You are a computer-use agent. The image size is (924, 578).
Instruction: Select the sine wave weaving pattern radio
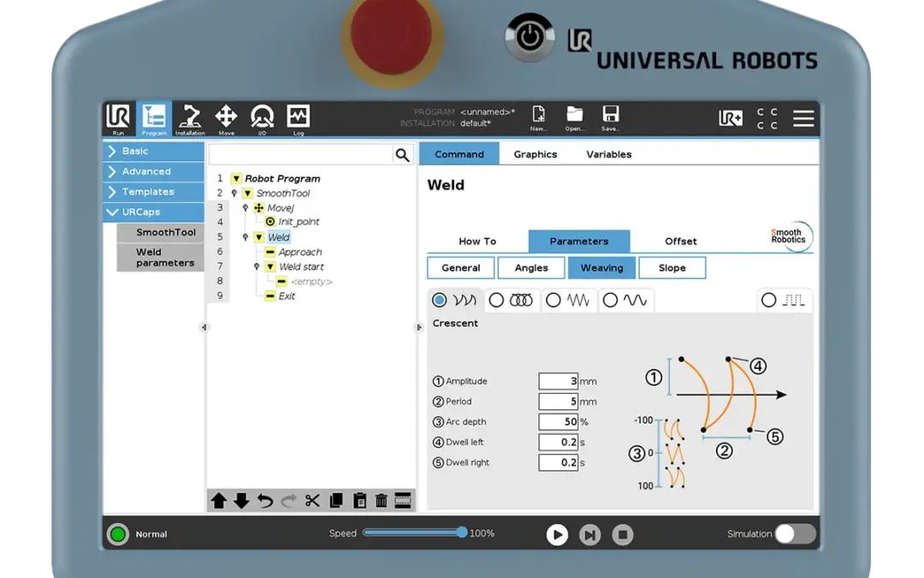(610, 301)
